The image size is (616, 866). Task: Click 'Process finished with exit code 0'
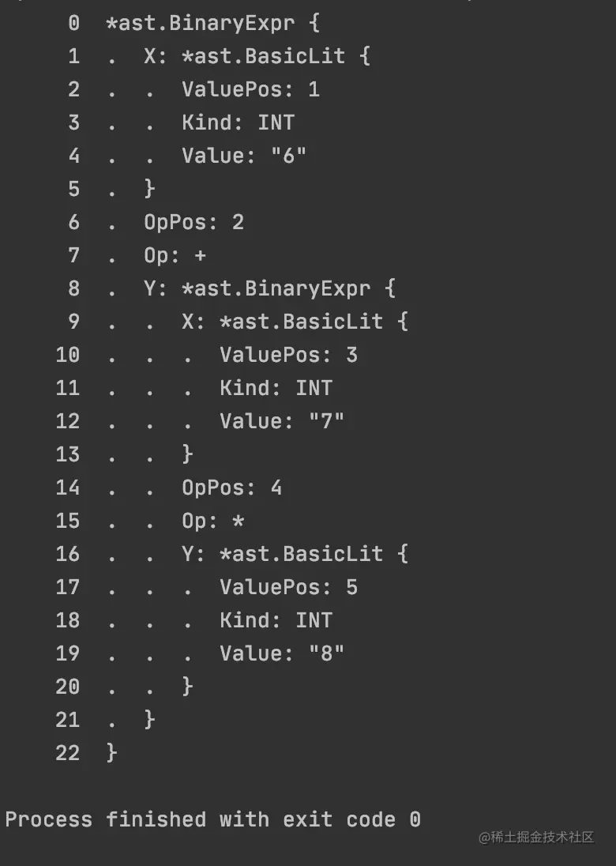pyautogui.click(x=213, y=819)
